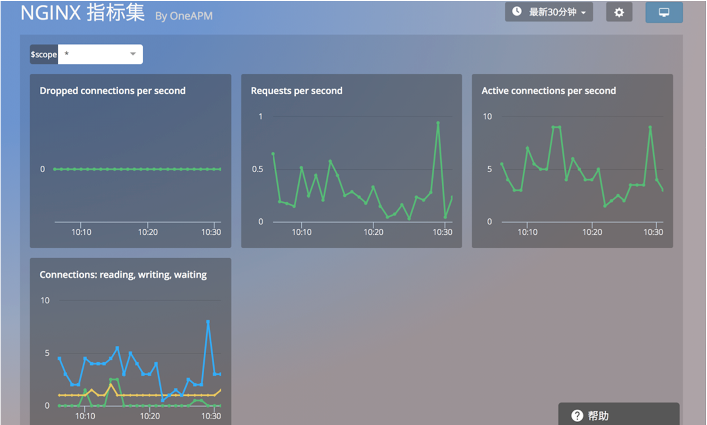Click the $scope label
This screenshot has height=425, width=707.
pyautogui.click(x=44, y=55)
